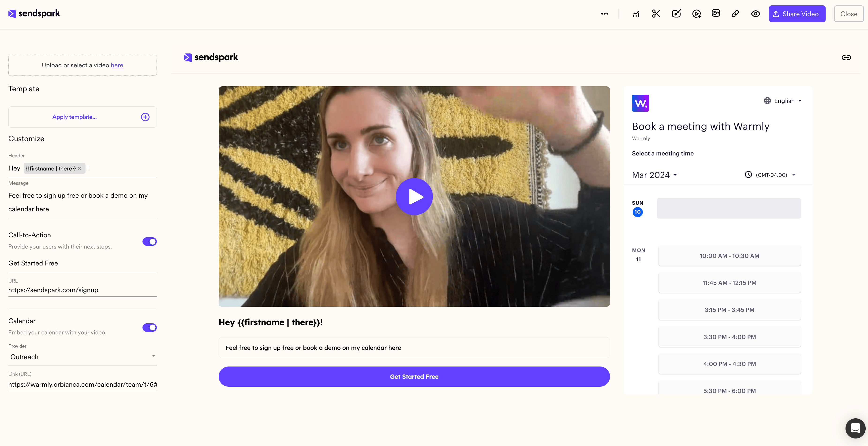Play the video with center play button

pyautogui.click(x=414, y=197)
